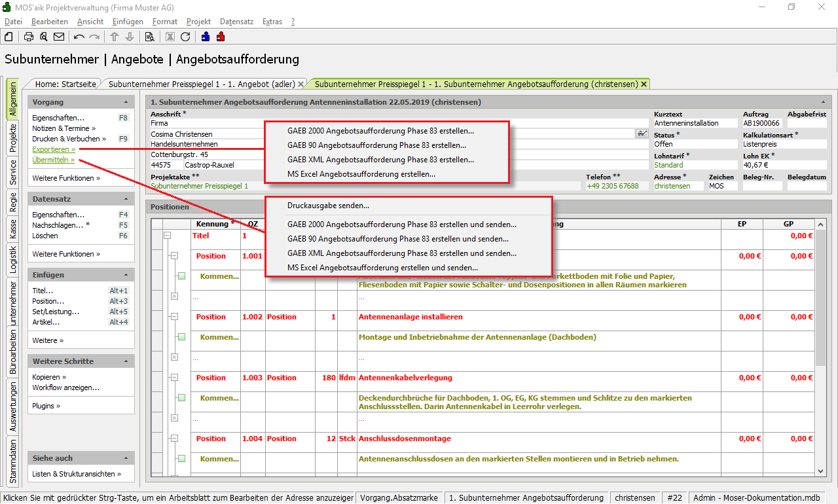Viewport: 838px width, 504px height.
Task: Select GAEB XML Angebotsaufforderung Phase 83 erstellen
Action: [x=380, y=160]
